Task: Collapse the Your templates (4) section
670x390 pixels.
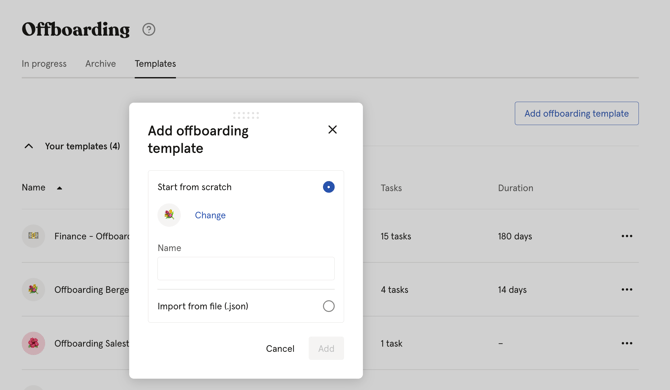Action: tap(29, 146)
